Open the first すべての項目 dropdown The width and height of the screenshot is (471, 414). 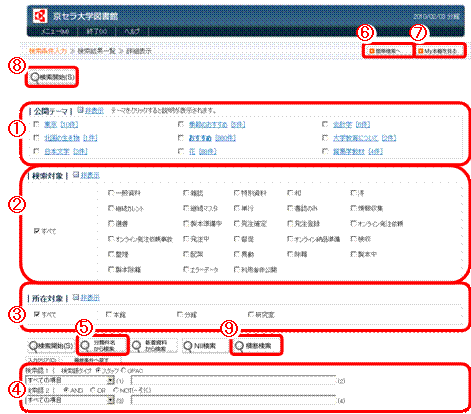[x=70, y=380]
